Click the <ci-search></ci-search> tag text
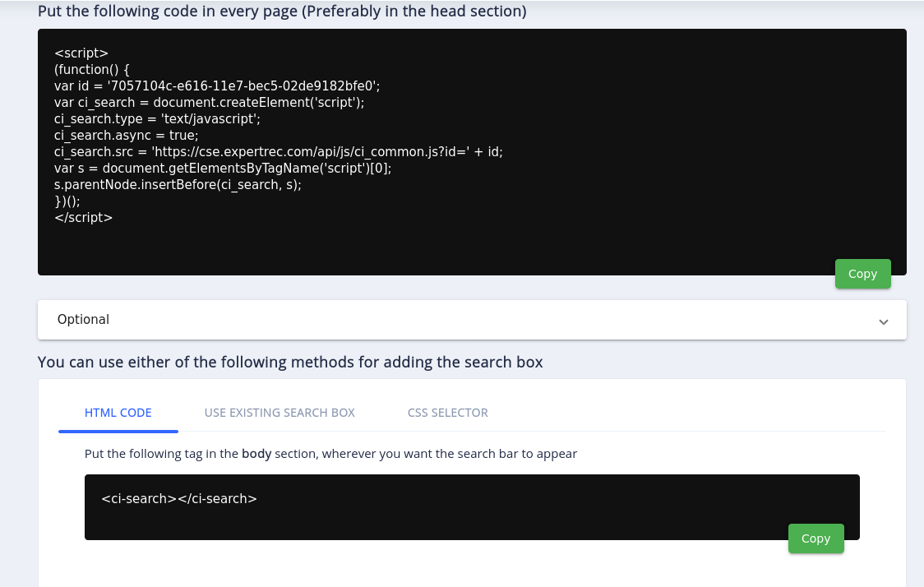 [x=179, y=498]
